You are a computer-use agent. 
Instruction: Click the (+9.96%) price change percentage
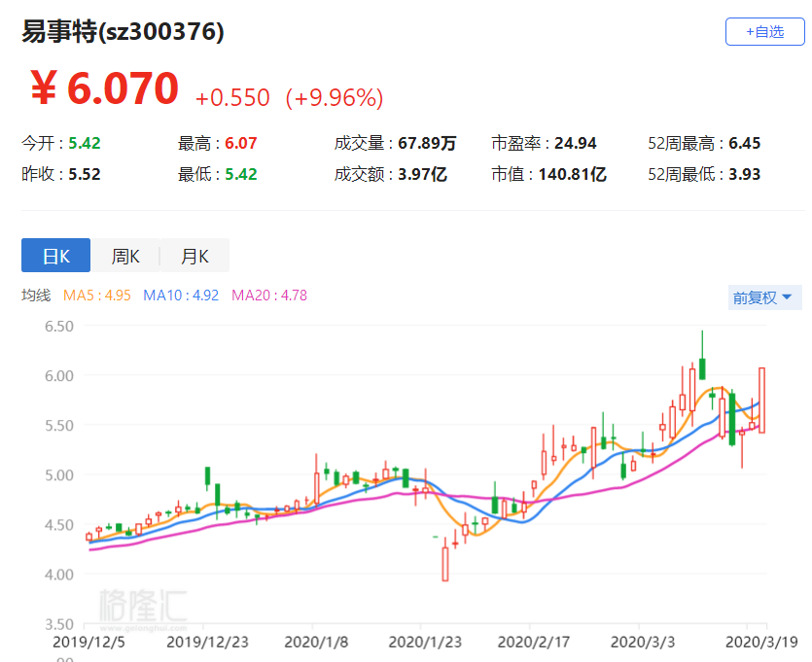tap(334, 98)
